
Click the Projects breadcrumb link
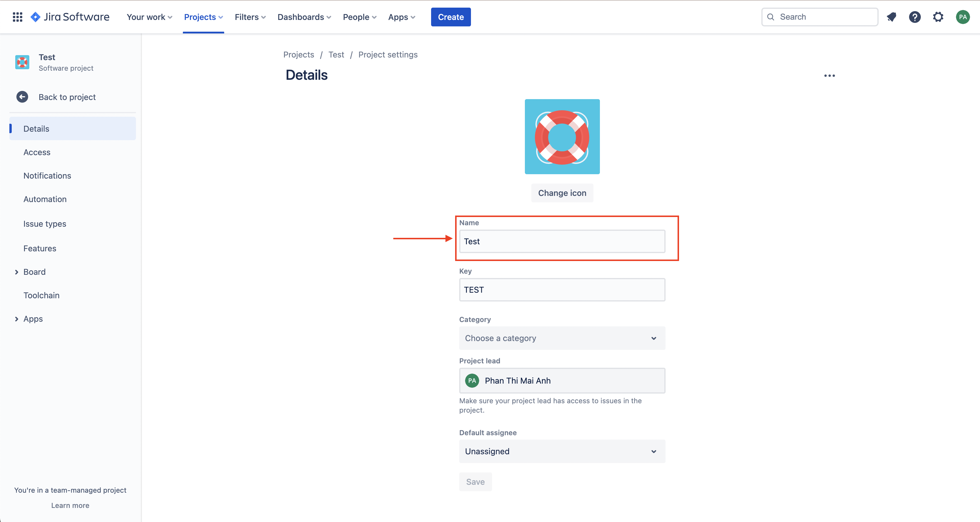[299, 55]
